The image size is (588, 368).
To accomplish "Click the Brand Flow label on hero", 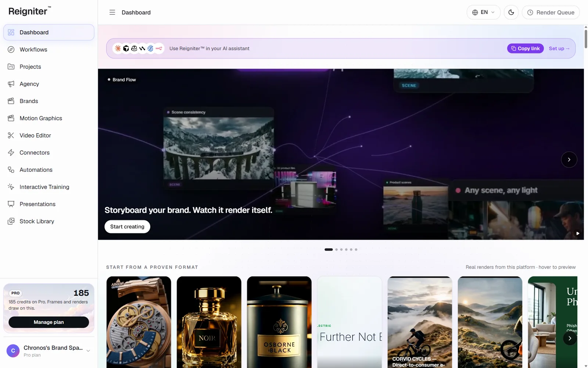I will 122,79.
